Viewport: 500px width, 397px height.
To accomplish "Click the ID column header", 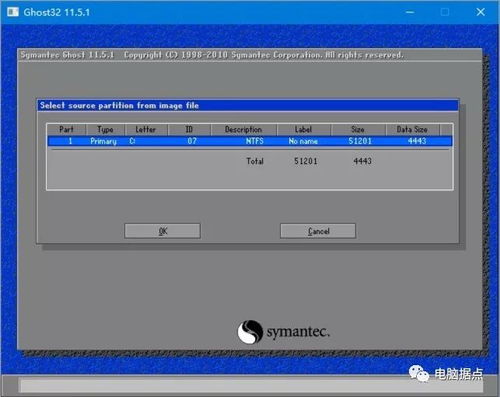I will tap(189, 129).
